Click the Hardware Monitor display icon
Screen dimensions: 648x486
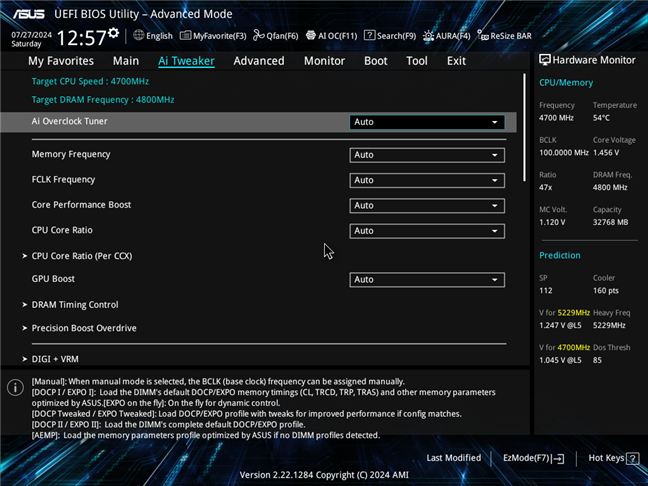[x=545, y=60]
